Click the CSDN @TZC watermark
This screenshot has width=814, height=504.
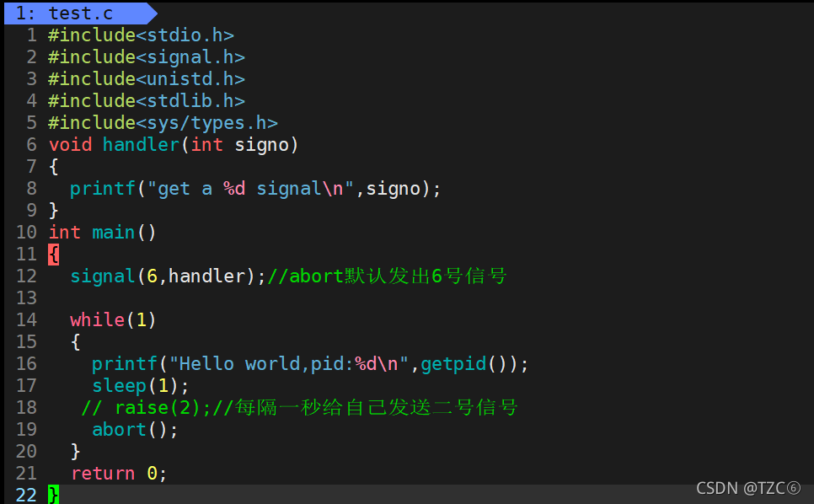748,489
